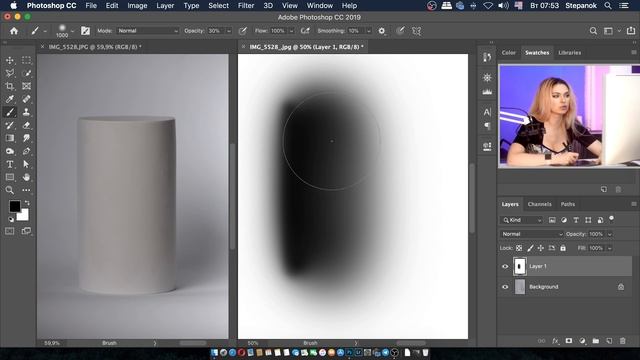Go to Home screen via house icon
Viewport: 640px width, 360px height.
point(14,31)
